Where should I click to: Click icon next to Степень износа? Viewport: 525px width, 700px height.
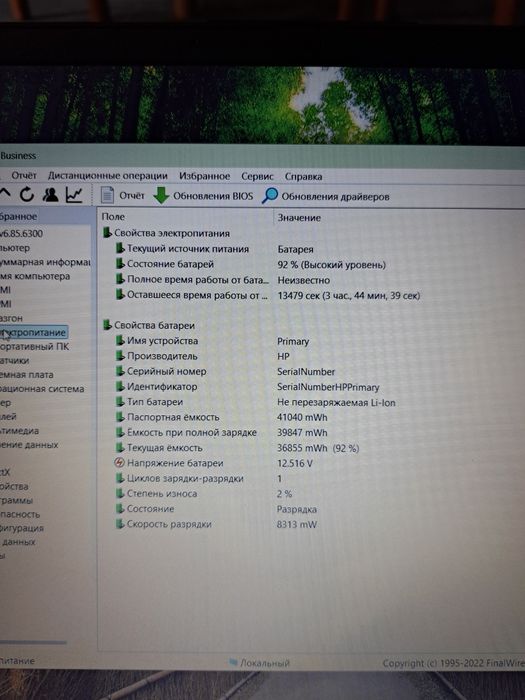coord(120,493)
